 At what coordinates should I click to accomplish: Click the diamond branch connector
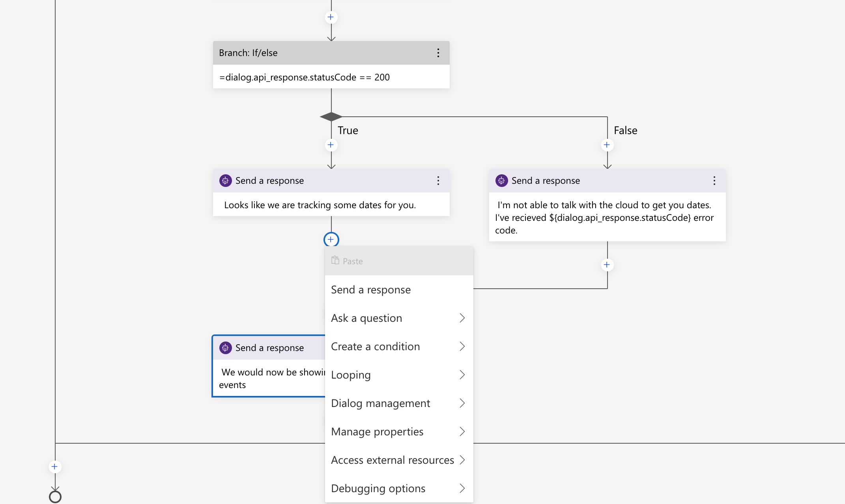coord(331,117)
